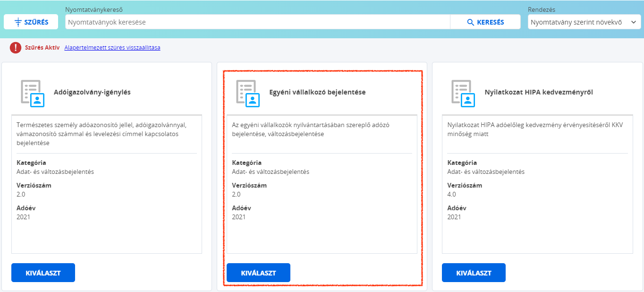644x292 pixels.
Task: Reset filter via Alapértelmezett szűrés visszaállítása link
Action: (x=112, y=48)
